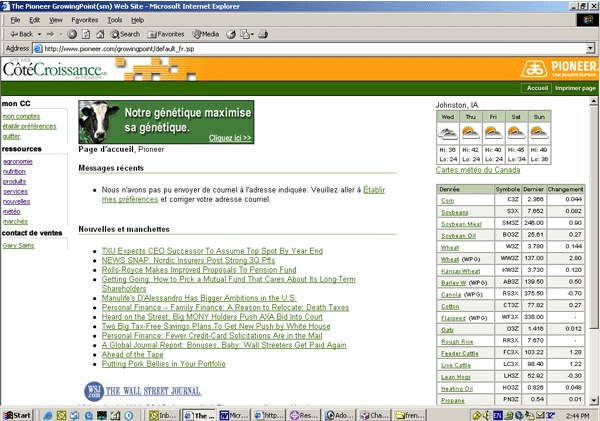Select the 'agronomie' sidebar link
Viewport: 600px width, 421px height.
17,161
